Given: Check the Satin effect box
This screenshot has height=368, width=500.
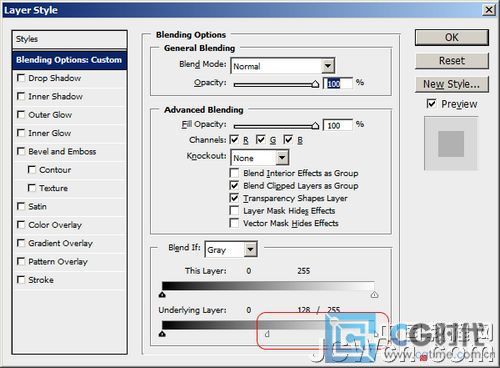Looking at the screenshot, I should point(21,206).
